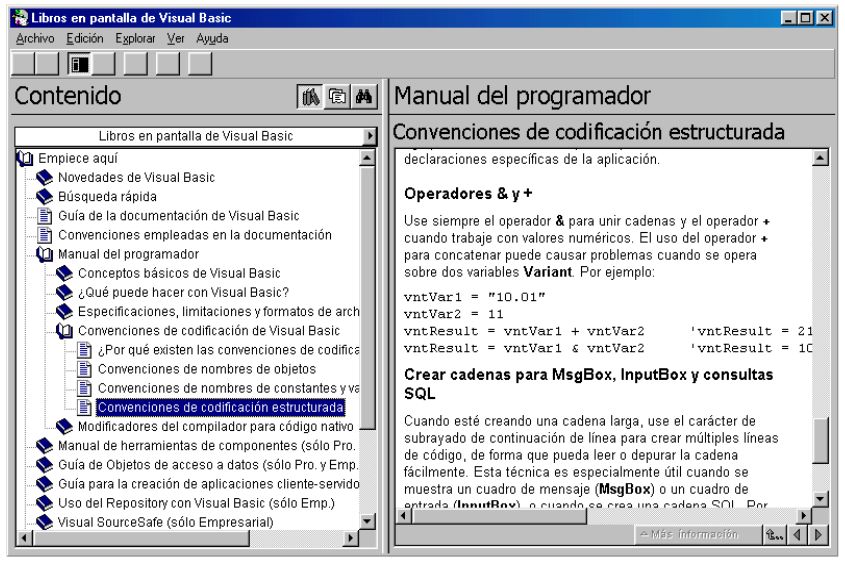The image size is (845, 564).
Task: Click page icon beside Convenciones de nombres de objetos
Action: [x=84, y=370]
